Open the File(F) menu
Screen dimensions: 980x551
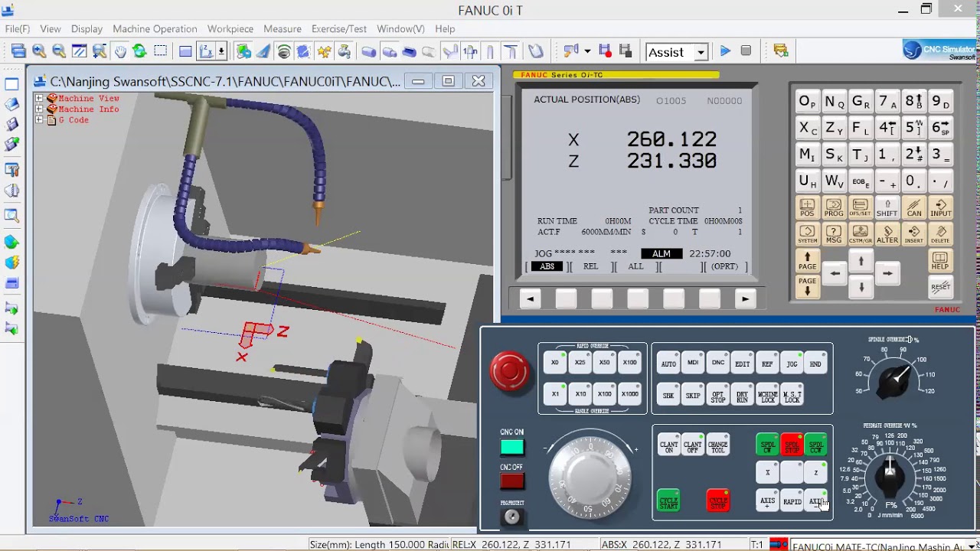(x=18, y=28)
